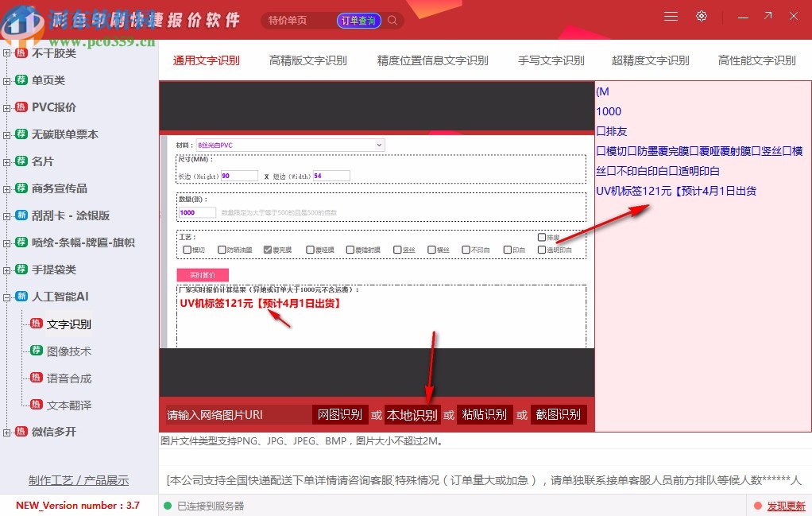Screen dimensions: 812x516
Task: Click the 请输入网络图片URI input field
Action: (230, 414)
